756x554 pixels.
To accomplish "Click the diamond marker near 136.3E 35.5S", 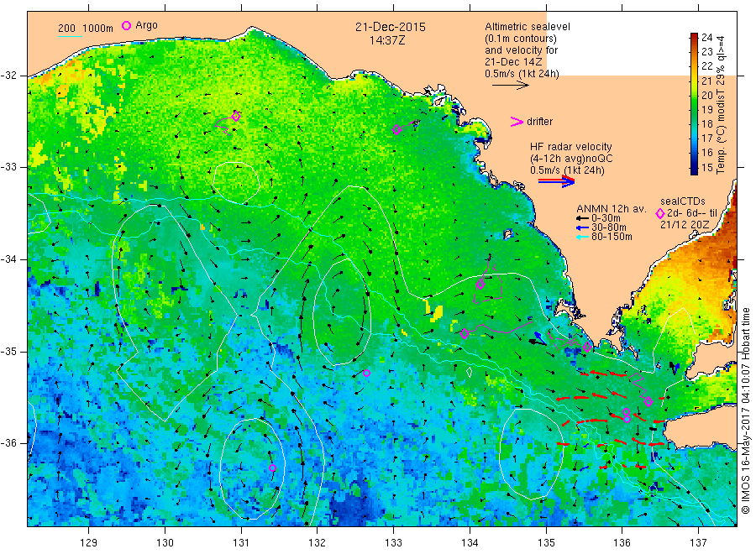I will point(648,401).
